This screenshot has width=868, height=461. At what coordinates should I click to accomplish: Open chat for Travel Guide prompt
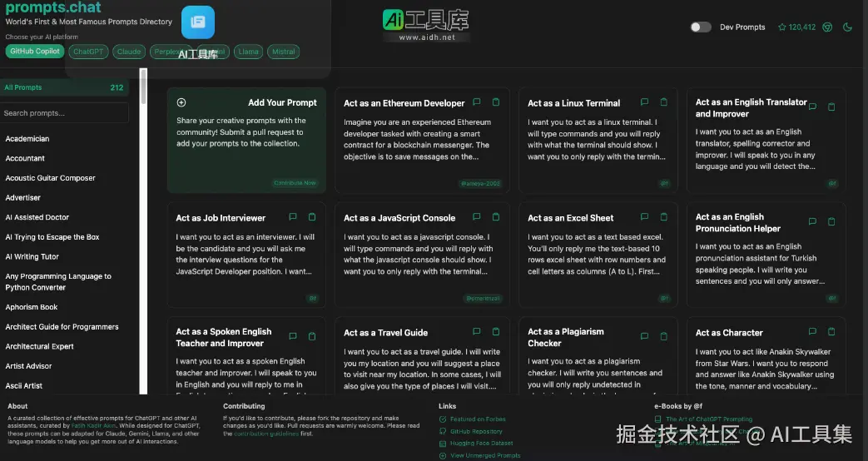(477, 331)
